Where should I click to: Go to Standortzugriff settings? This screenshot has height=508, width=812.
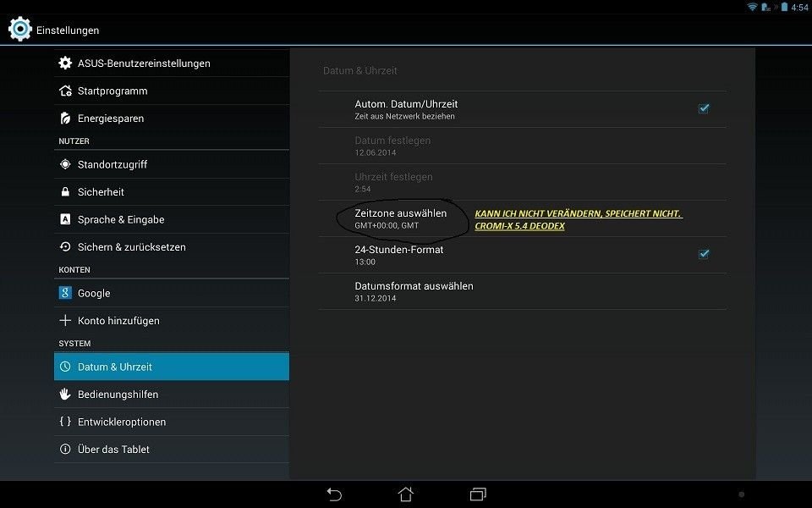tap(172, 164)
